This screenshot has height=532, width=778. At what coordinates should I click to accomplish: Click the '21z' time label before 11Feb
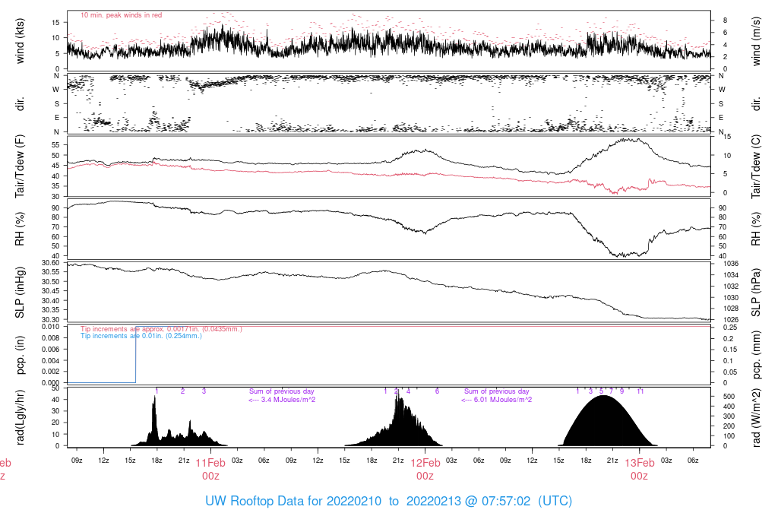pos(184,461)
